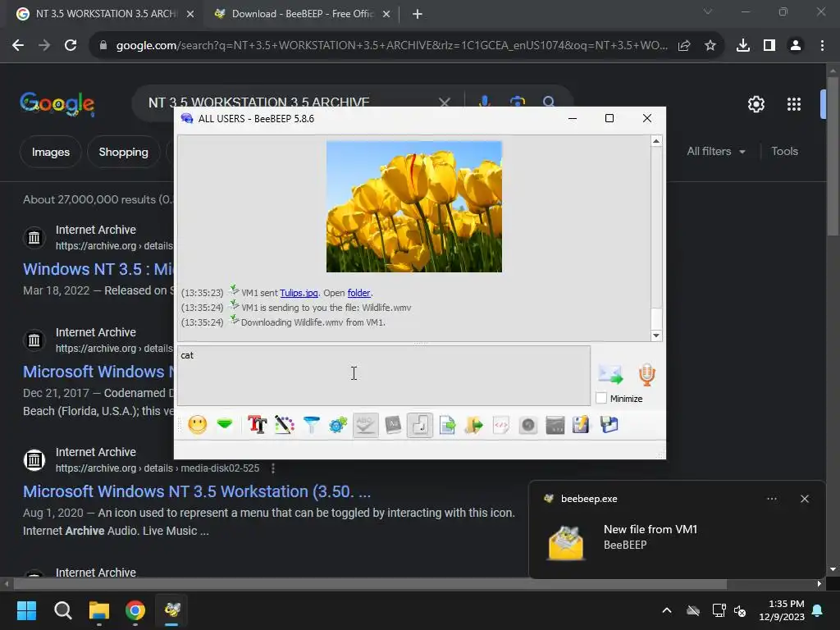This screenshot has height=630, width=840.
Task: Click the gray round record icon in toolbar
Action: (x=527, y=425)
